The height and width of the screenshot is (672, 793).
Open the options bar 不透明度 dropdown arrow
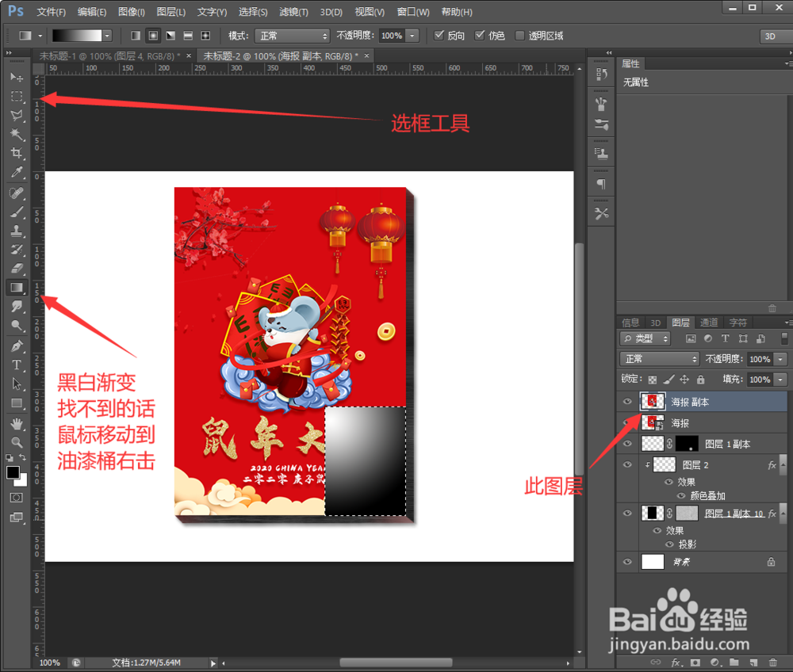pyautogui.click(x=412, y=36)
